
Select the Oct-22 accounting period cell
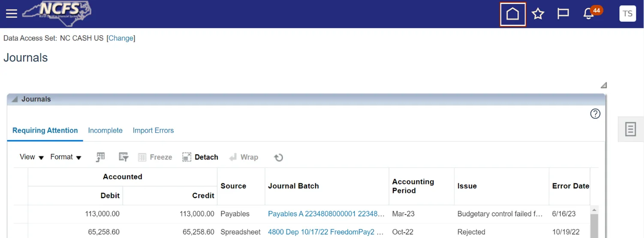pyautogui.click(x=403, y=232)
